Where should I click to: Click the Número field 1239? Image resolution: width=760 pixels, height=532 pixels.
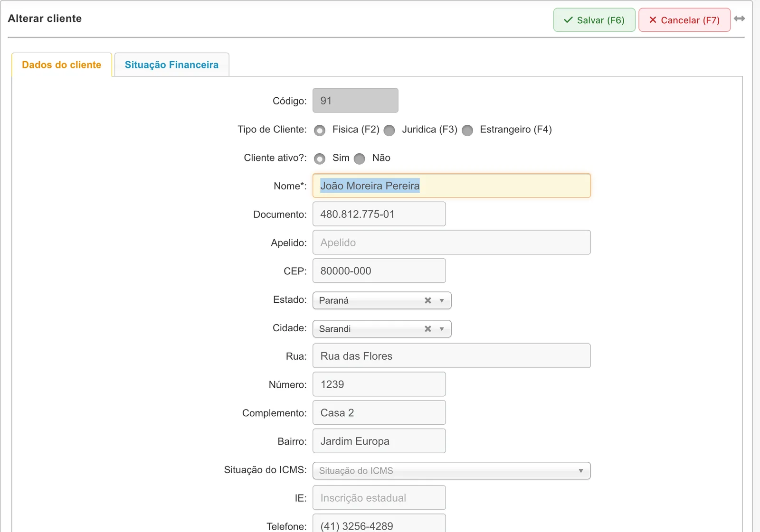click(379, 384)
